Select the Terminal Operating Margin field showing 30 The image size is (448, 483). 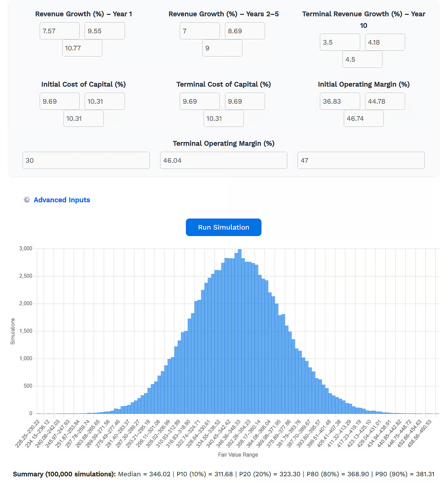click(x=86, y=160)
